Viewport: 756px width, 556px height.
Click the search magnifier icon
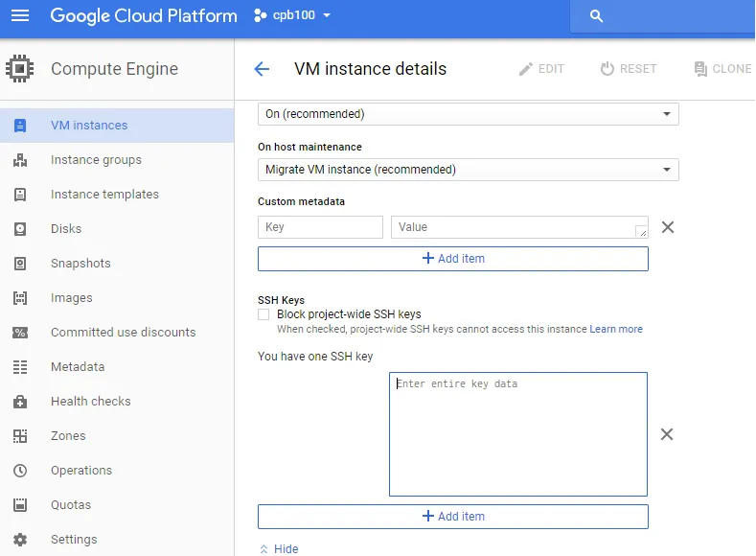click(596, 16)
